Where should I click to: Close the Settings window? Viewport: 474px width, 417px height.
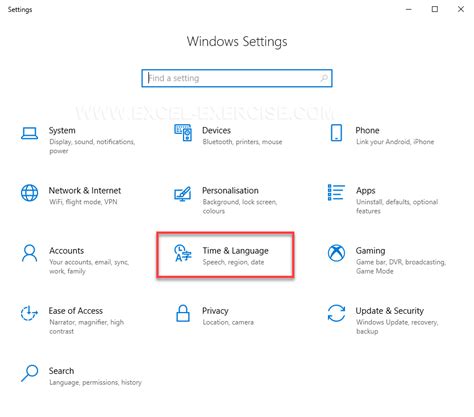[x=461, y=9]
